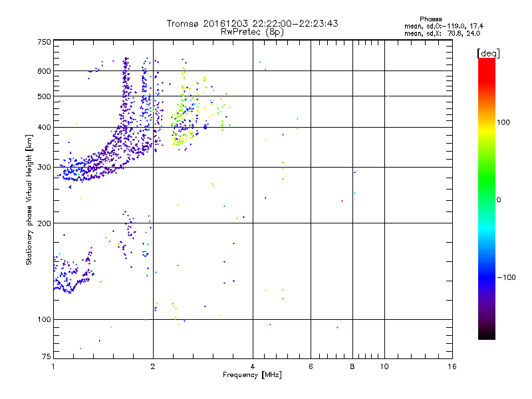Image resolution: width=532 pixels, height=399 pixels.
Task: Click the y-axis tick label '200'
Action: click(45, 223)
